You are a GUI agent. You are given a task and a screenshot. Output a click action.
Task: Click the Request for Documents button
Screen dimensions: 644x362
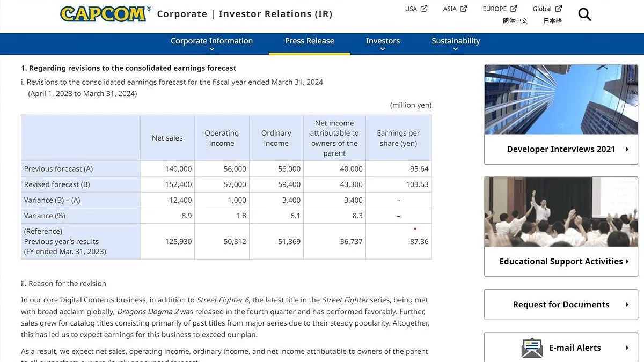(561, 305)
